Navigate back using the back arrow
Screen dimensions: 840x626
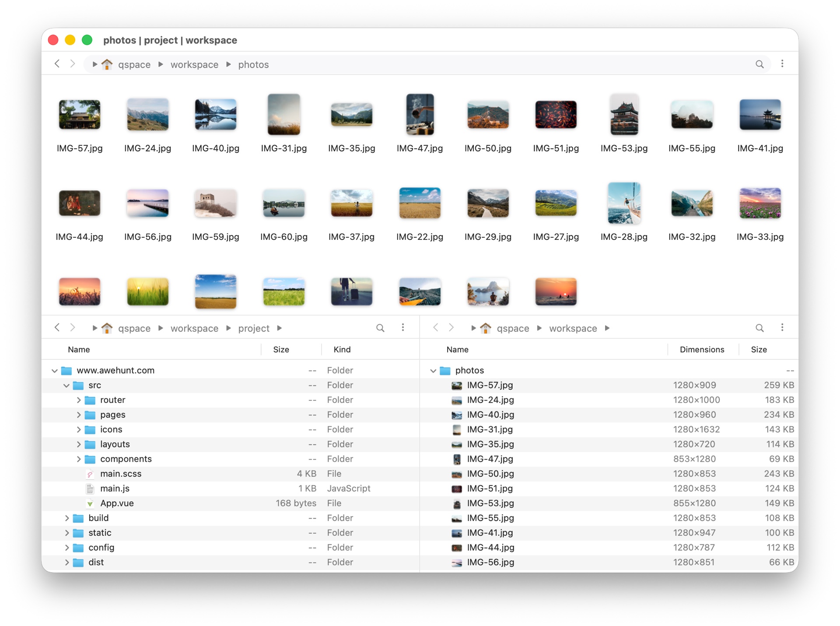coord(57,64)
